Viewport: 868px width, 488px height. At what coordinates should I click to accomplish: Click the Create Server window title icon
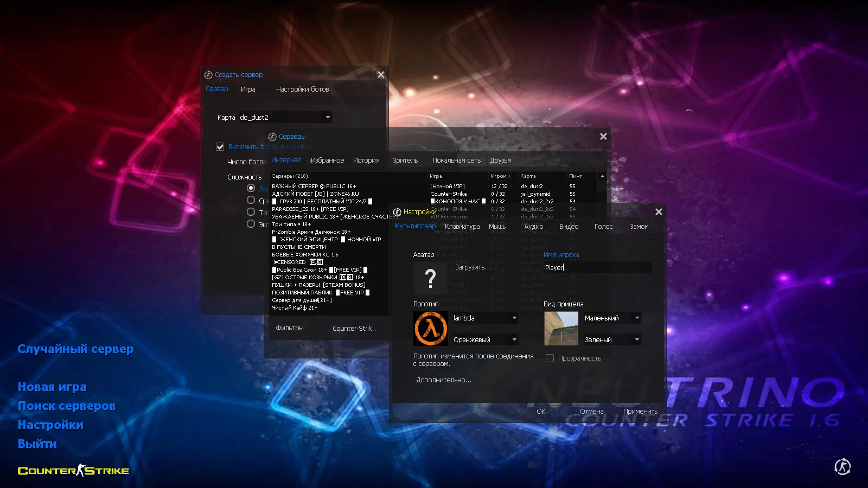coord(208,75)
